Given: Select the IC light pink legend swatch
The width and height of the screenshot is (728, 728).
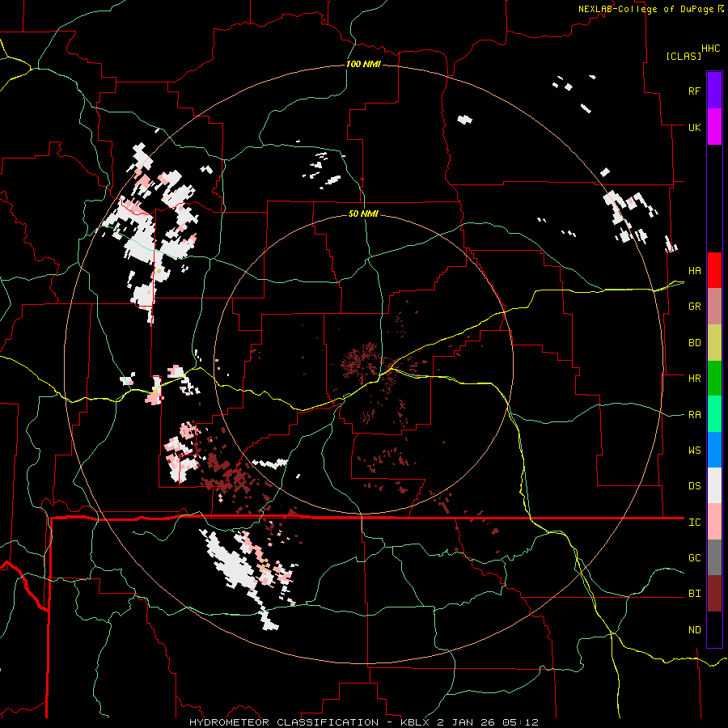Looking at the screenshot, I should [x=714, y=522].
